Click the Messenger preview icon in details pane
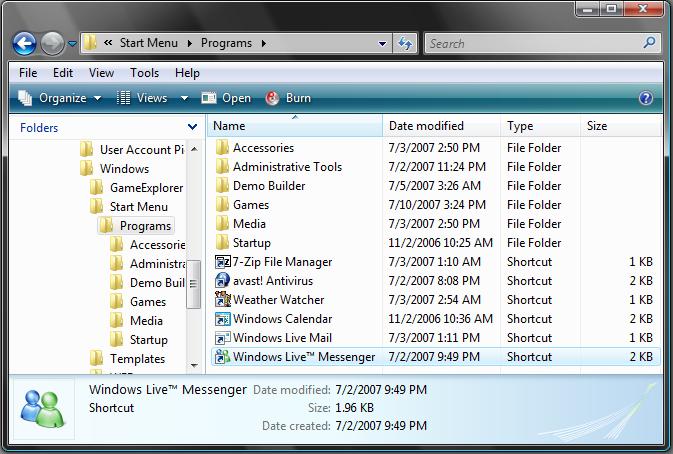The width and height of the screenshot is (673, 454). tap(42, 409)
